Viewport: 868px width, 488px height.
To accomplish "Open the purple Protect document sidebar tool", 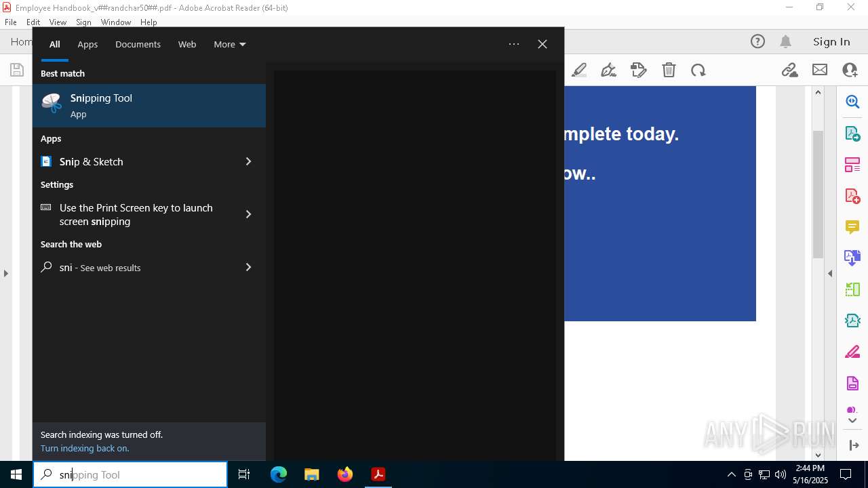I will tap(852, 384).
